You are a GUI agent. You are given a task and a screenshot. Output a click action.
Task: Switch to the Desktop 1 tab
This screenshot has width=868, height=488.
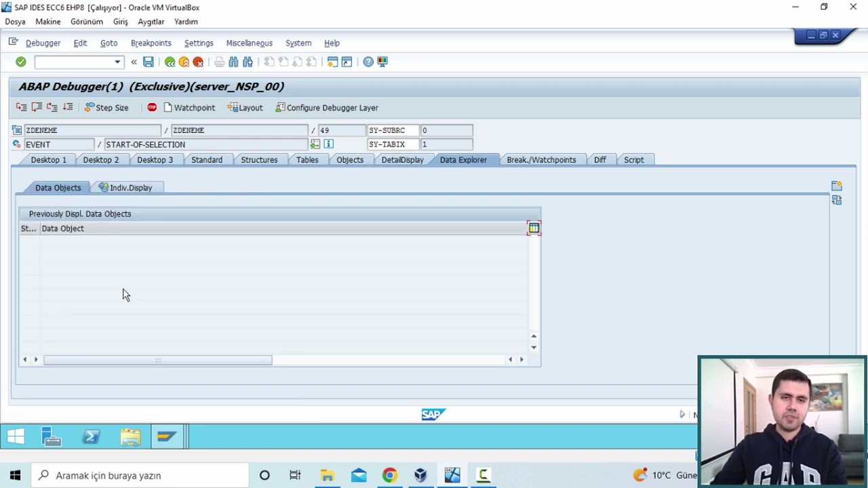pyautogui.click(x=48, y=160)
